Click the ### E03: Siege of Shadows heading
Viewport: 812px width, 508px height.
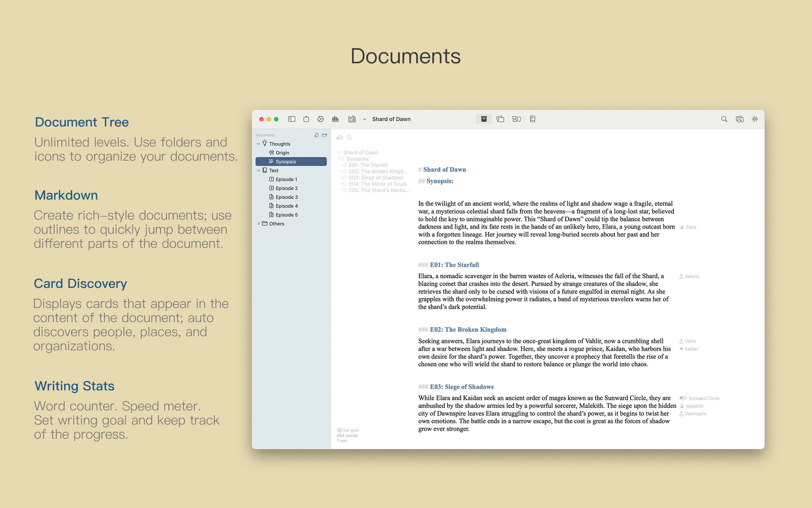(456, 387)
